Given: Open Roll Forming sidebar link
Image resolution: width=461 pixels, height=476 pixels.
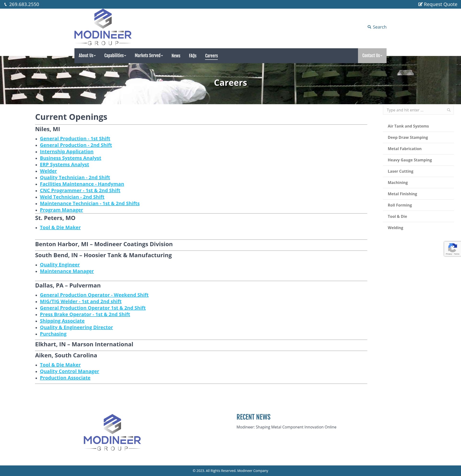Looking at the screenshot, I should (400, 205).
